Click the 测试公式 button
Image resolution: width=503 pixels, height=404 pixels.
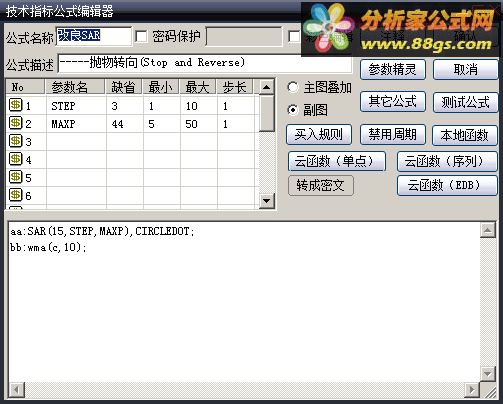[x=465, y=102]
